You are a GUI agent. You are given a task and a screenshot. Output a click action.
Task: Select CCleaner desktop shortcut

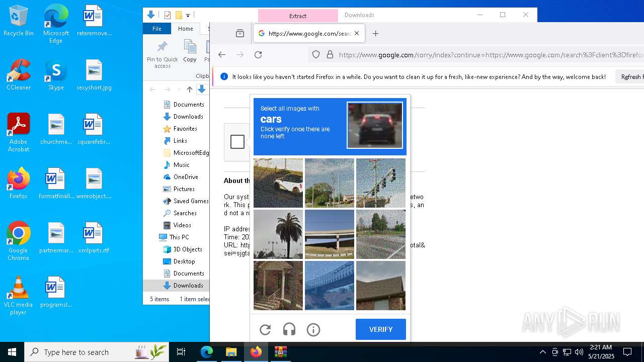coord(19,75)
